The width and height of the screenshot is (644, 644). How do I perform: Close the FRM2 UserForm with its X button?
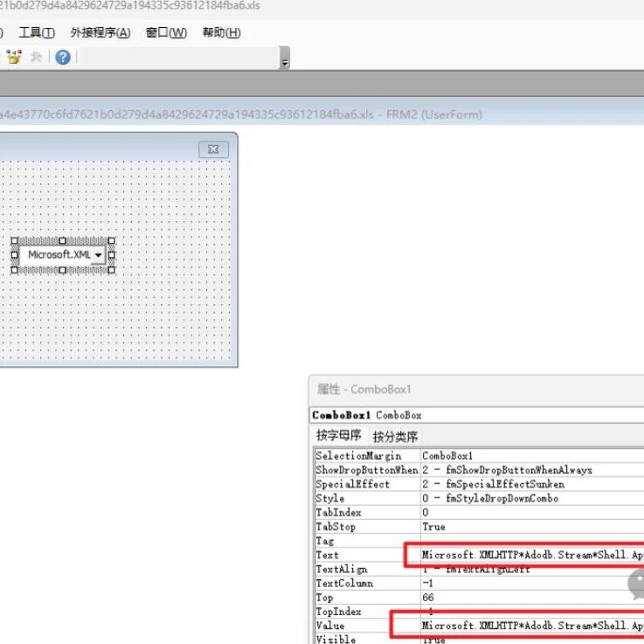click(213, 149)
